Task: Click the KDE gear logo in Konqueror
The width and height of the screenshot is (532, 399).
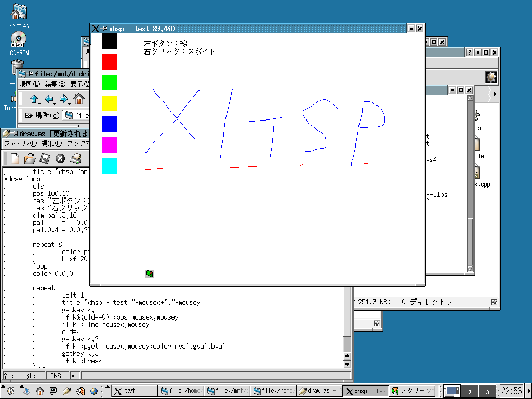Action: pos(491,77)
